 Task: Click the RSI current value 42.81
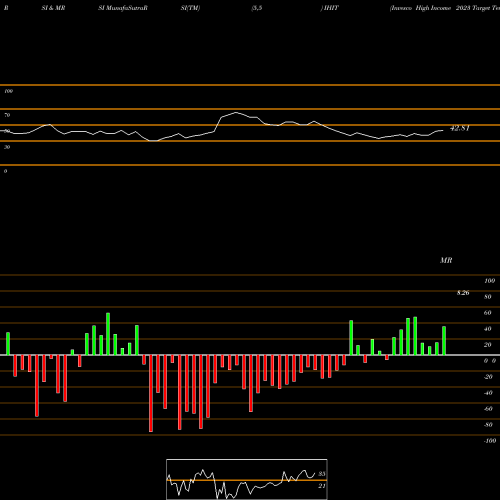(x=460, y=128)
